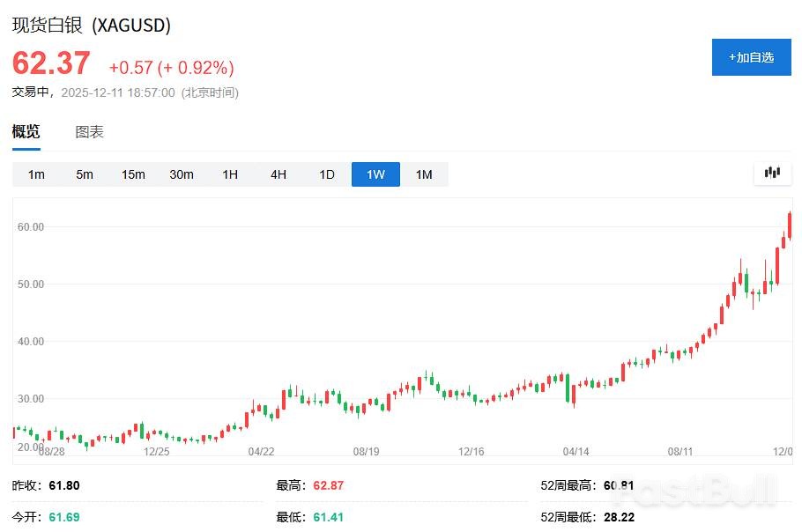Click the 04/22 date label on axis
The image size is (802, 532).
tap(261, 452)
